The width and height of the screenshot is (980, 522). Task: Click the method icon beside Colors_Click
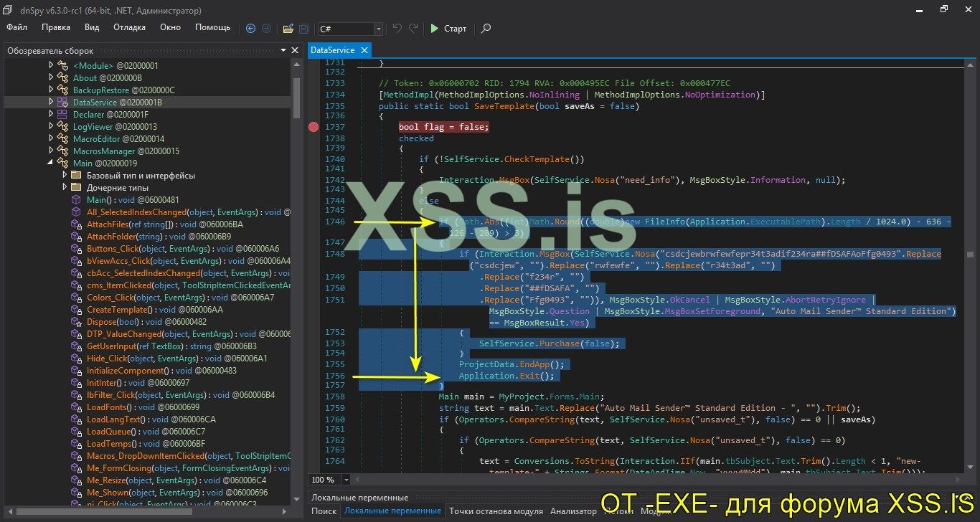tap(76, 297)
